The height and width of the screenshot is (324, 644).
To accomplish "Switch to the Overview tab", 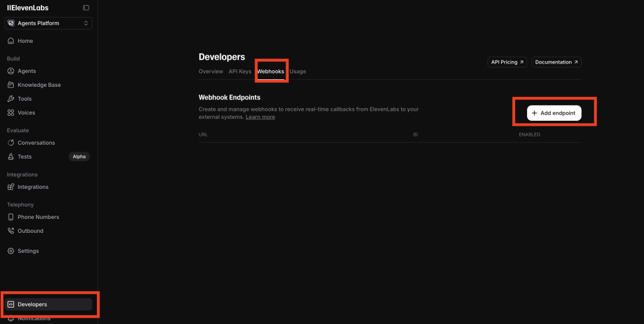I will (x=211, y=72).
